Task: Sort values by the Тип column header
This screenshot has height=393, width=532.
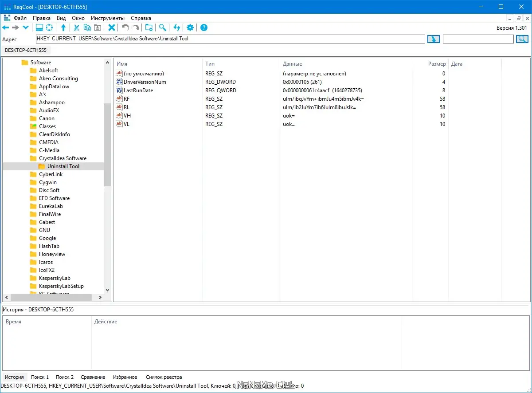Action: coord(241,64)
